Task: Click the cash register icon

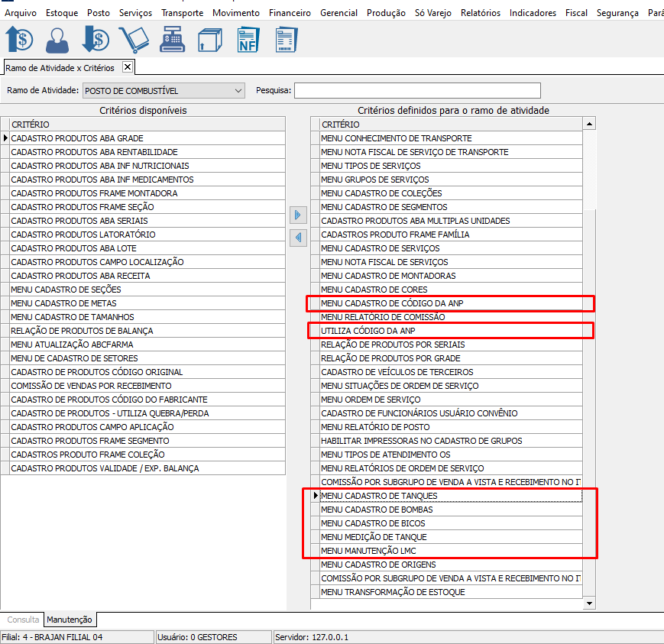Action: pyautogui.click(x=171, y=39)
